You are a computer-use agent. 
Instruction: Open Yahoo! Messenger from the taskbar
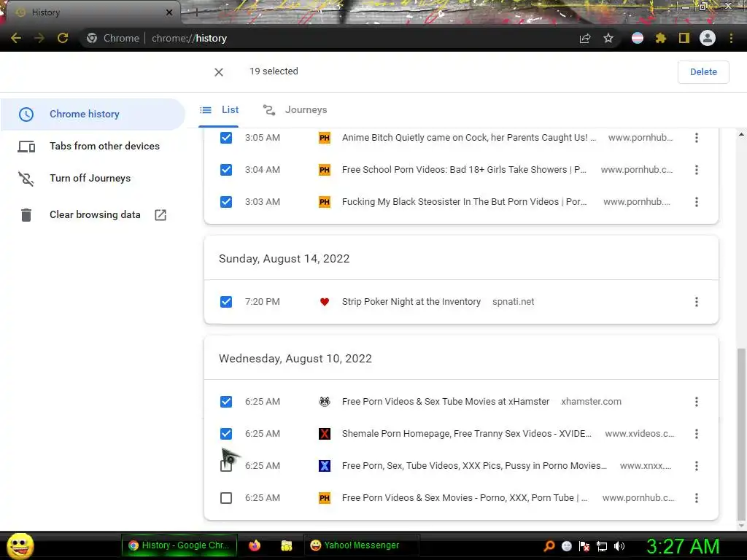[x=362, y=545]
